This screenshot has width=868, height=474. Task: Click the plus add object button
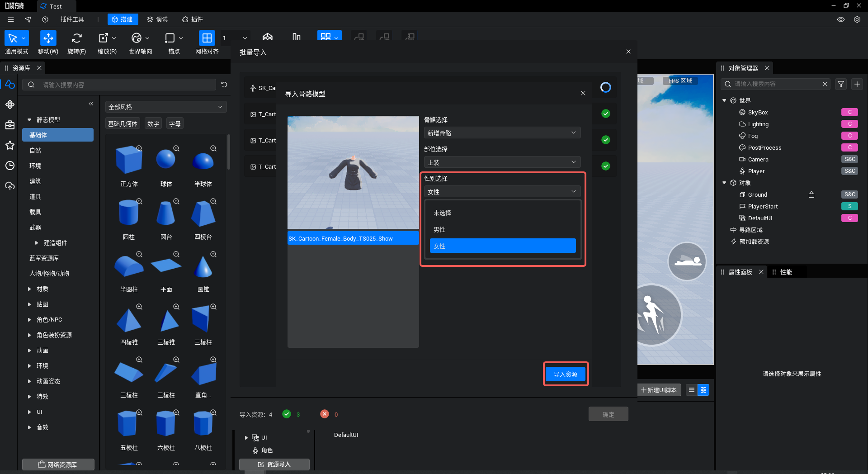[x=857, y=84]
